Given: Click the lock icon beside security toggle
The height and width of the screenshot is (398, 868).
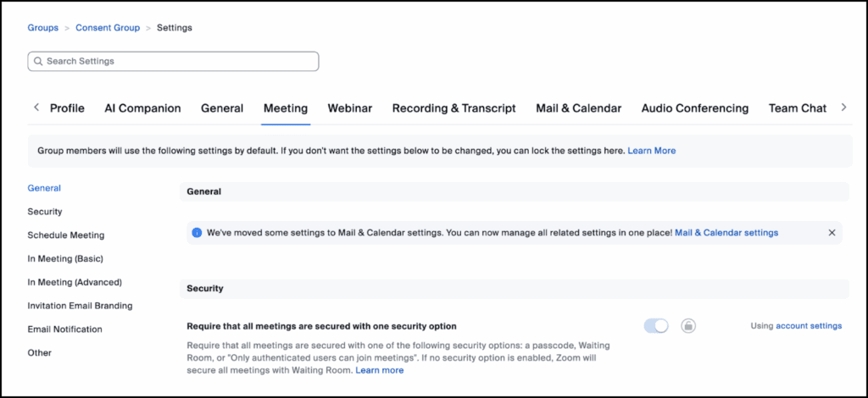Looking at the screenshot, I should (x=688, y=326).
